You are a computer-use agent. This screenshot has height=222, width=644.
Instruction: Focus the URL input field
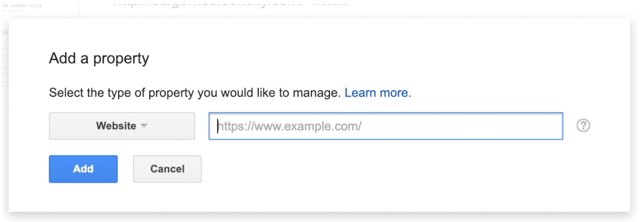point(386,126)
